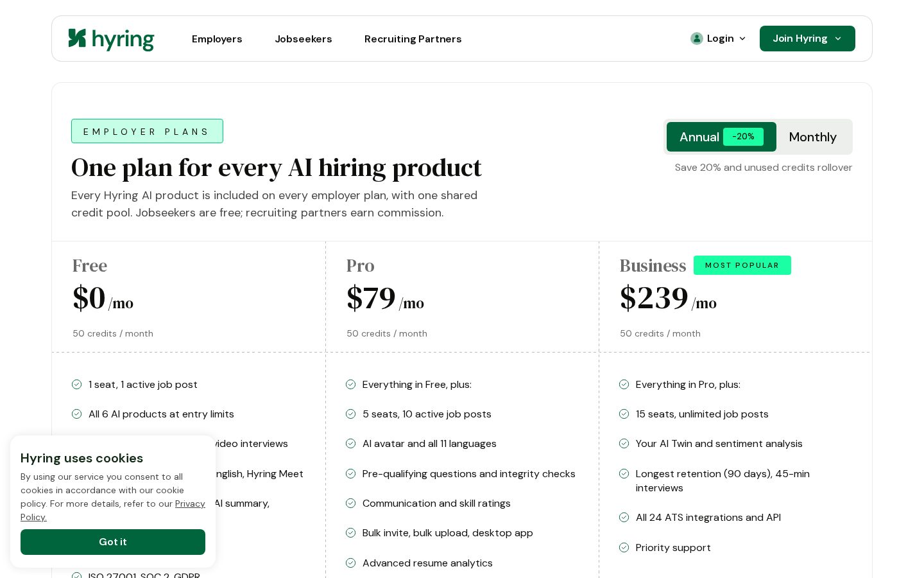Screen dimensions: 924x578
Task: Click the 'Business' plan title
Action: point(653,265)
